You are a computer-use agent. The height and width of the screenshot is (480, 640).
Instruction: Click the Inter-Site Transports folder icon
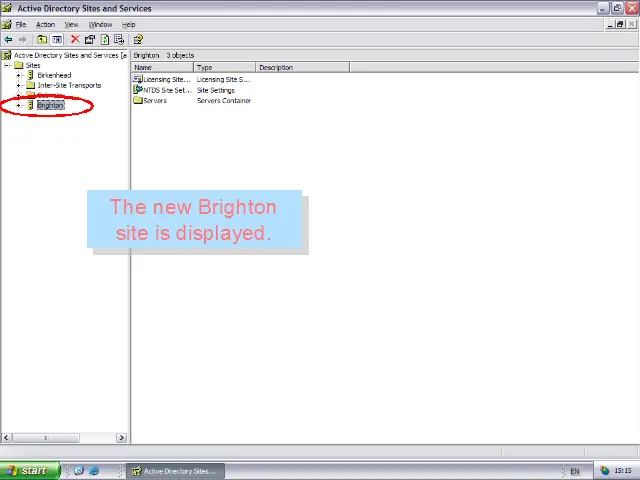click(31, 85)
